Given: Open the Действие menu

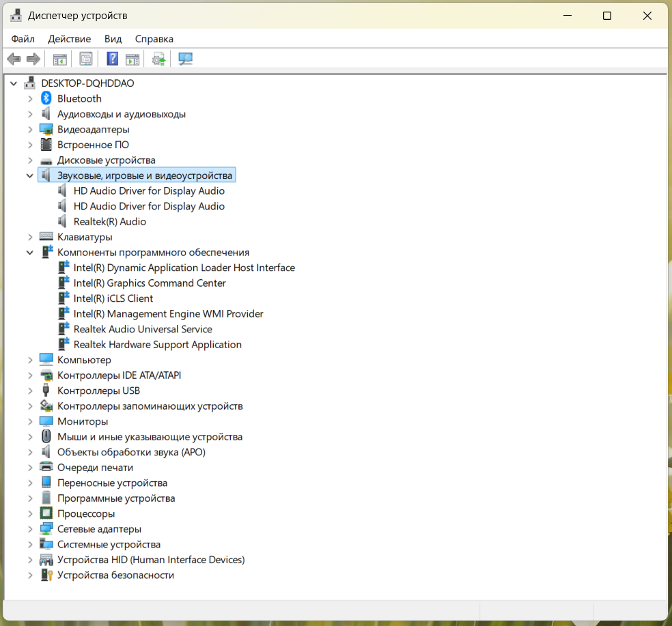Looking at the screenshot, I should point(70,39).
